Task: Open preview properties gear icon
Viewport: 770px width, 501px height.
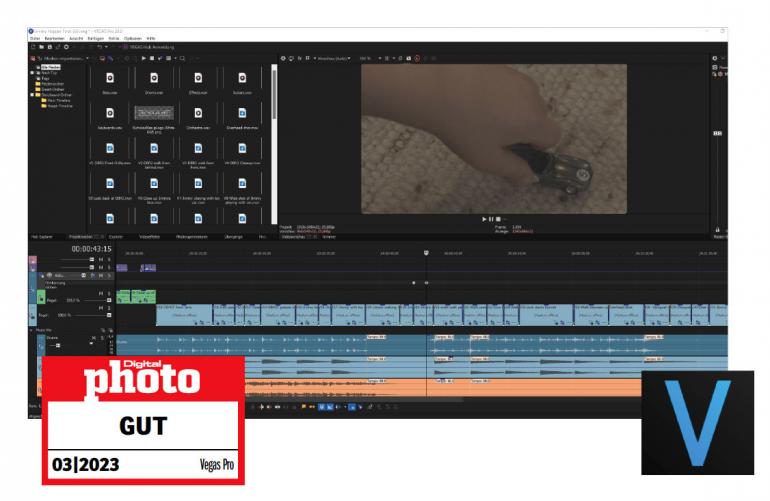Action: (x=283, y=58)
